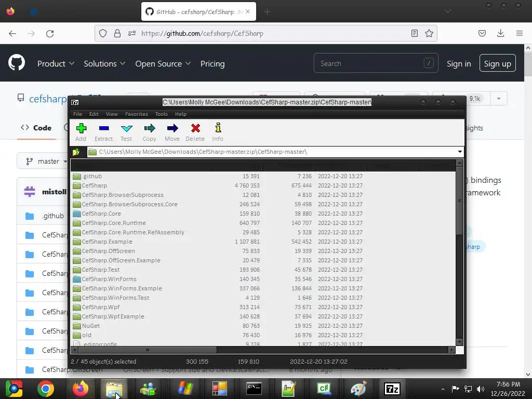
Task: Open the GitHub Pricing link
Action: (x=212, y=63)
